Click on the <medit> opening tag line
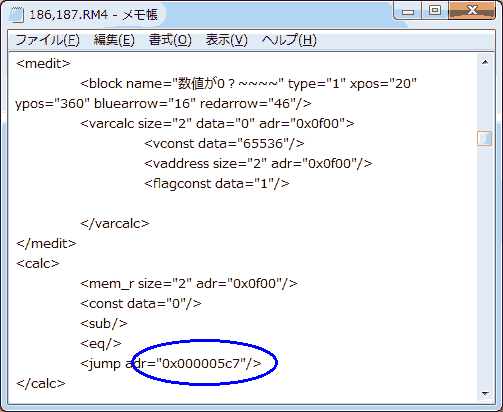Image resolution: width=503 pixels, height=412 pixels. [43, 63]
